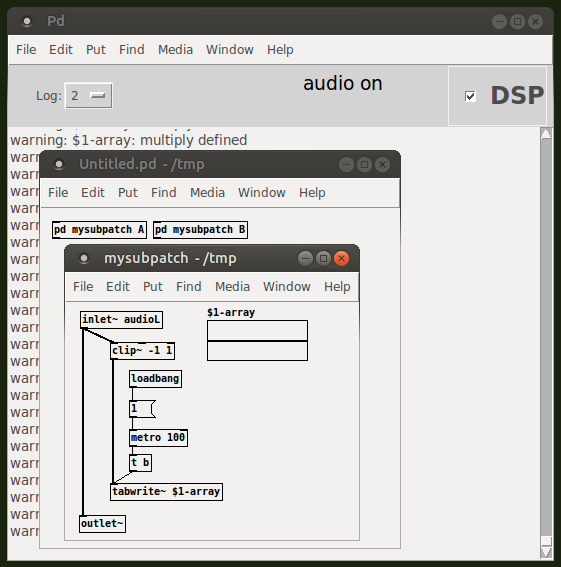
Task: Click the DSP label text
Action: tap(517, 95)
